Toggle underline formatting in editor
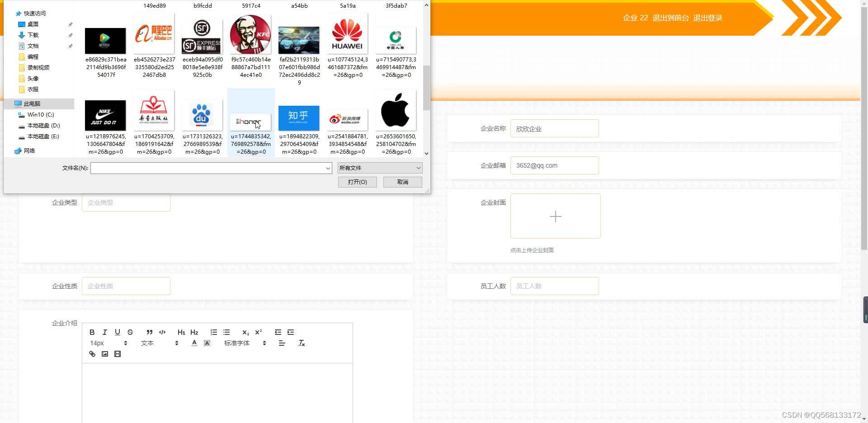 point(118,332)
